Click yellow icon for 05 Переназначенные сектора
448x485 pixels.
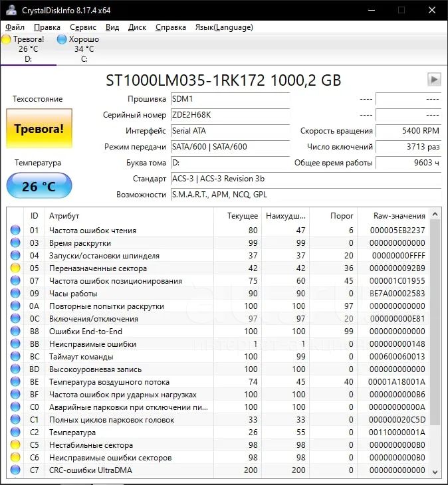coord(15,268)
